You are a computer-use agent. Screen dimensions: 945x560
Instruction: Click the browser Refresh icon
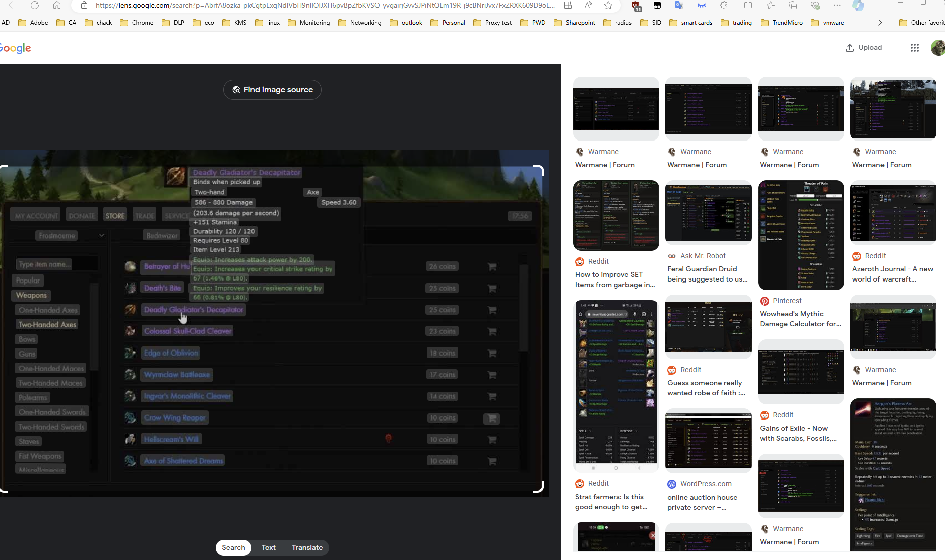pos(35,5)
